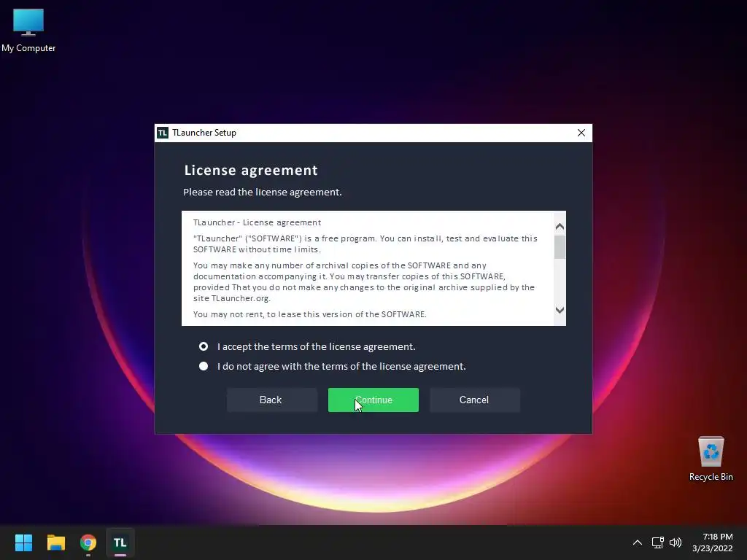Click the 'License agreement' title
Image resolution: width=747 pixels, height=560 pixels.
251,171
